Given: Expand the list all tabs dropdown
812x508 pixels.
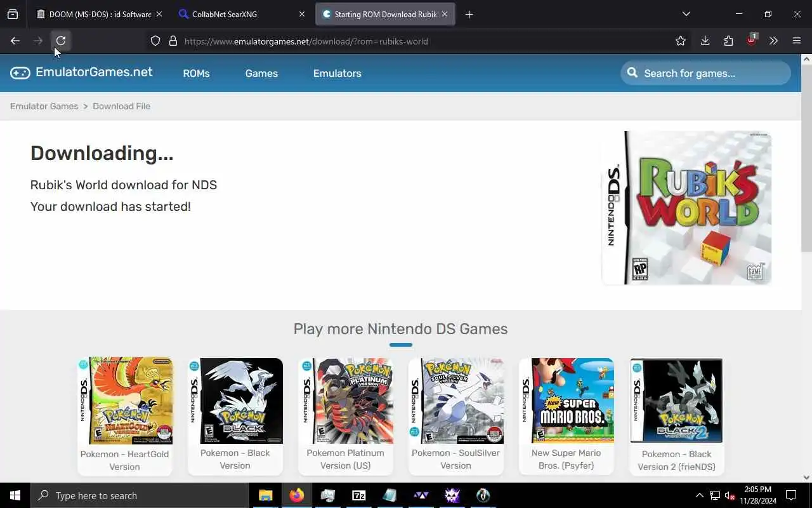Looking at the screenshot, I should tap(686, 14).
